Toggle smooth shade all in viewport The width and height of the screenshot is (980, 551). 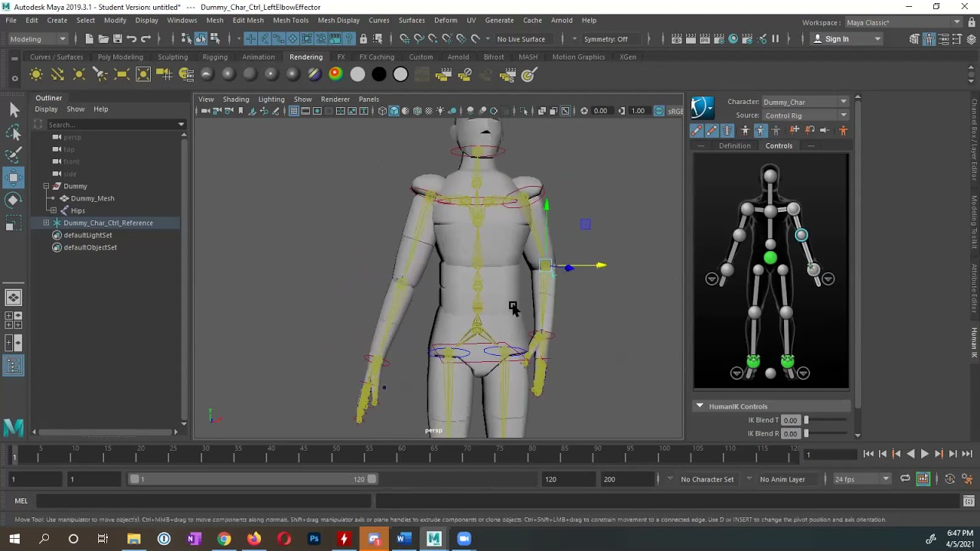394,111
